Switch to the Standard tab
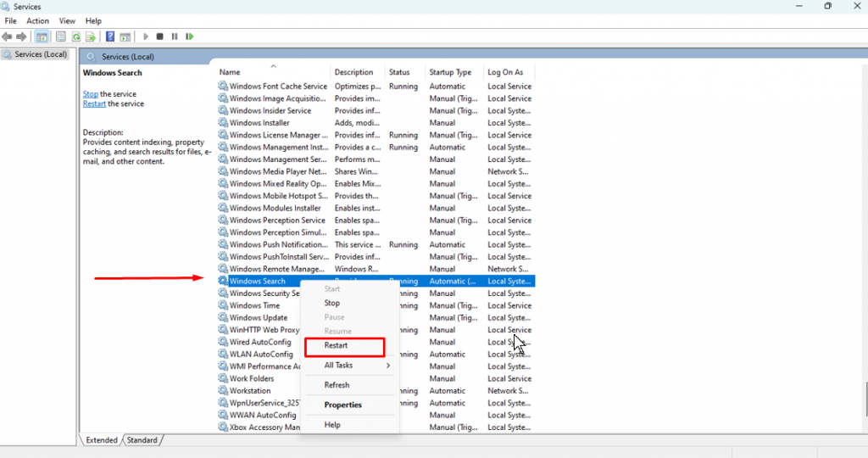This screenshot has width=868, height=458. coord(142,440)
